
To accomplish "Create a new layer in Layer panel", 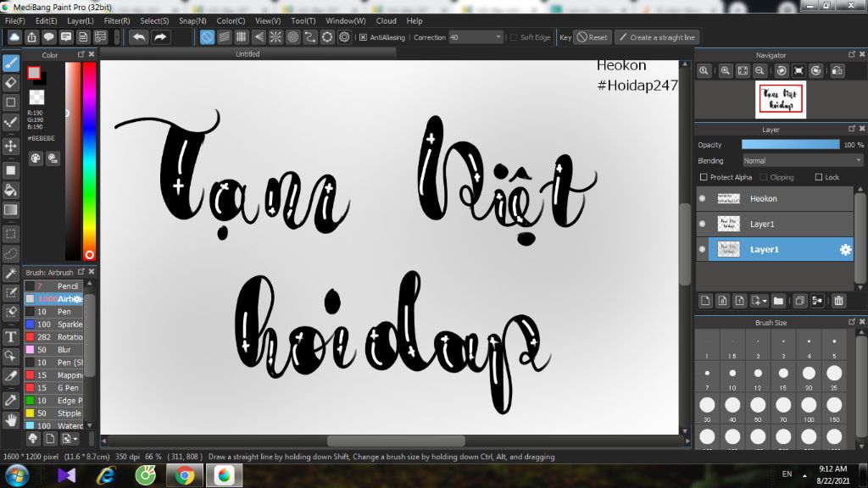I will click(x=705, y=301).
